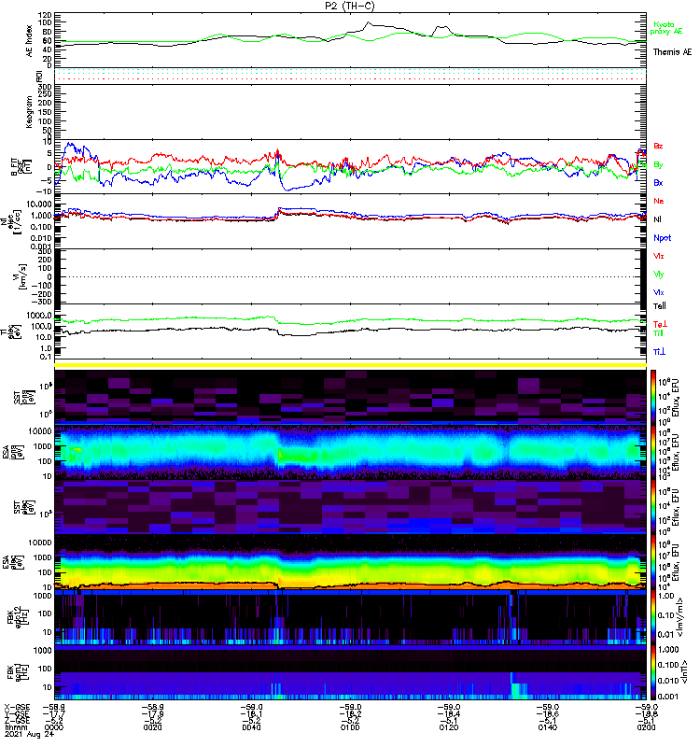
Task: Click the Keogram axis label
Action: [29, 112]
